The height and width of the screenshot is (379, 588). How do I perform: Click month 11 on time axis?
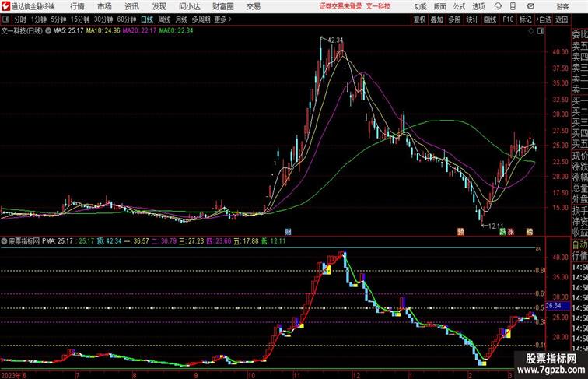pos(296,375)
